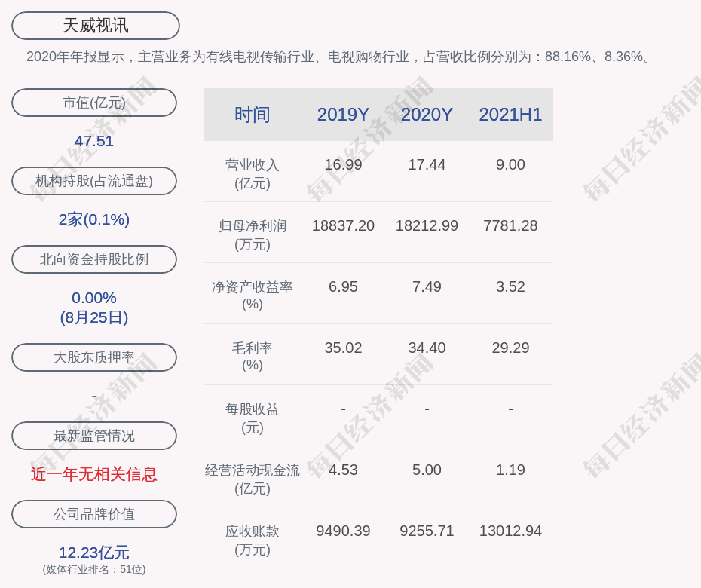Click the 机构持股(占流通盘) label pill

(94, 181)
